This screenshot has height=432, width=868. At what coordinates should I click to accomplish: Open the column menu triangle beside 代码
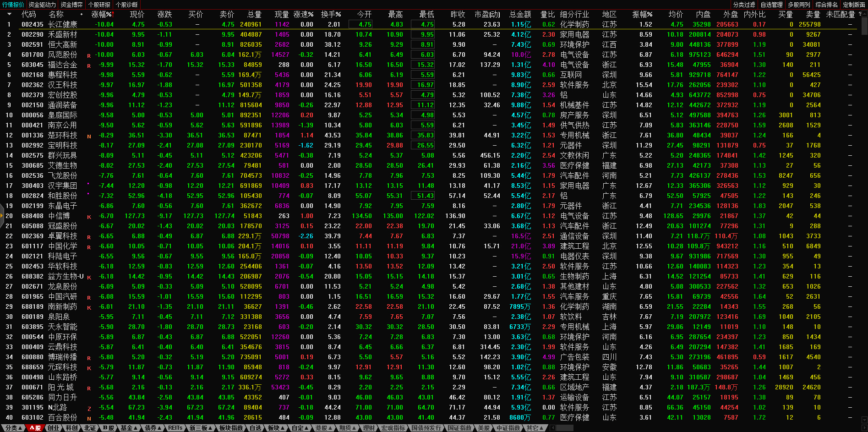click(9, 14)
